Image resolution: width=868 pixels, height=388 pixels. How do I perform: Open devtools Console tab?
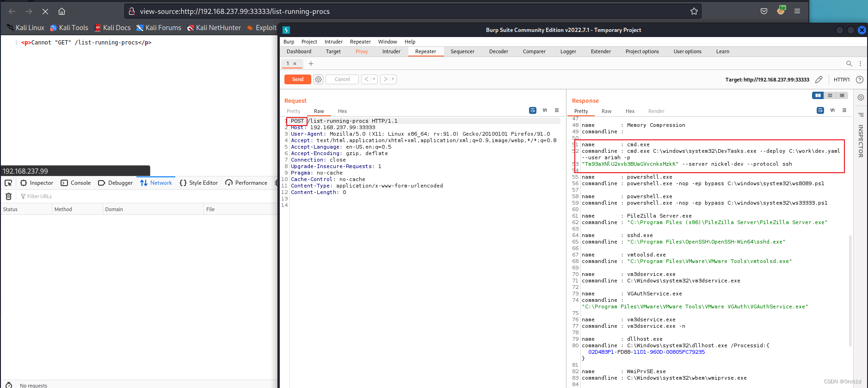(76, 183)
